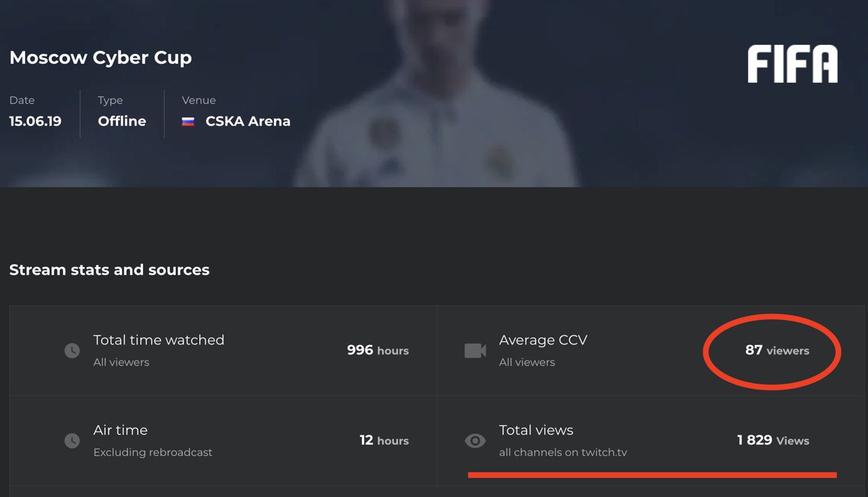
Task: Click the 1 829 Views value
Action: point(773,441)
